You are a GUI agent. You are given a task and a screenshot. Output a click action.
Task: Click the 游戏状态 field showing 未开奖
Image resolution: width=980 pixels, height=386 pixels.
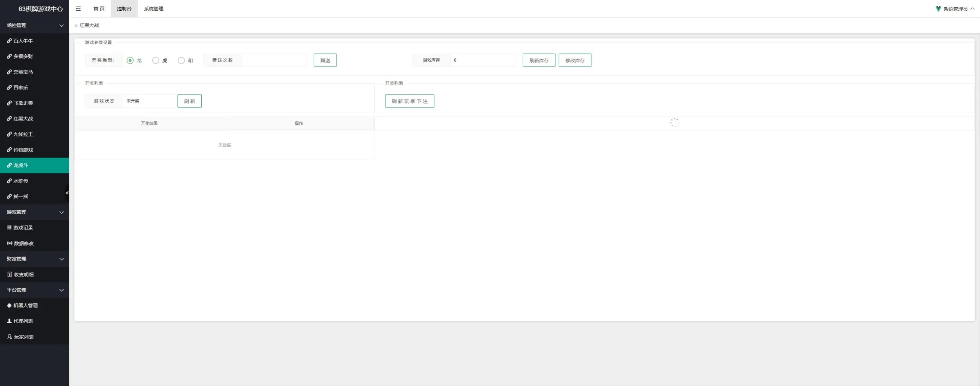150,101
